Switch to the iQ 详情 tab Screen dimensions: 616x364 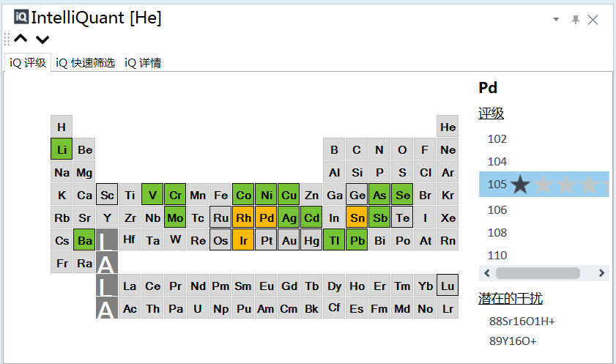pyautogui.click(x=143, y=63)
